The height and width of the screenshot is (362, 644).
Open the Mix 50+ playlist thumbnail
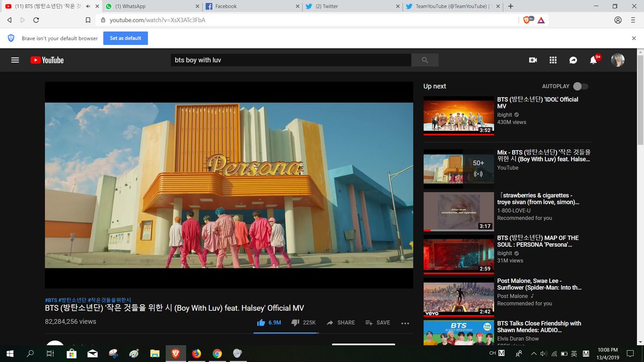click(x=459, y=168)
